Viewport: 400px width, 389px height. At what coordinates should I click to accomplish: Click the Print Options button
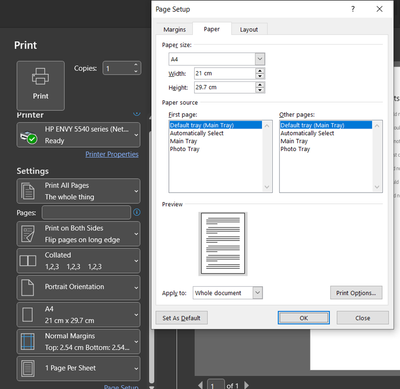(x=356, y=293)
